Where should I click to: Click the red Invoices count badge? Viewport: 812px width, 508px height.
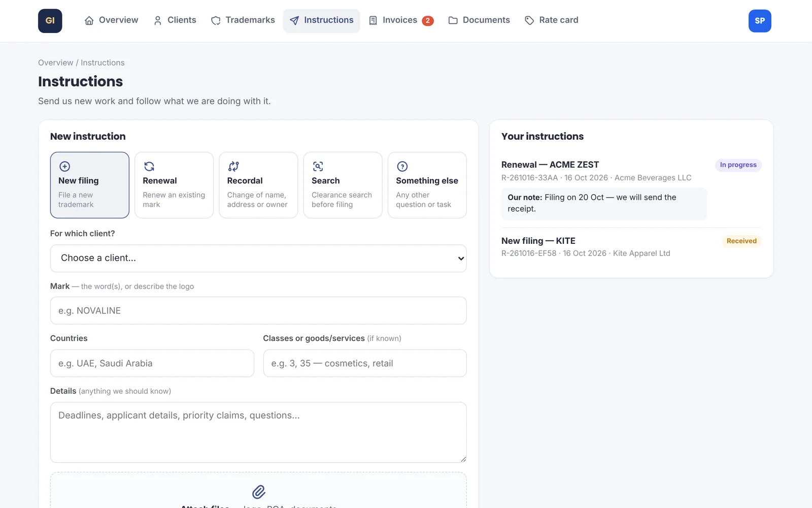pyautogui.click(x=428, y=21)
